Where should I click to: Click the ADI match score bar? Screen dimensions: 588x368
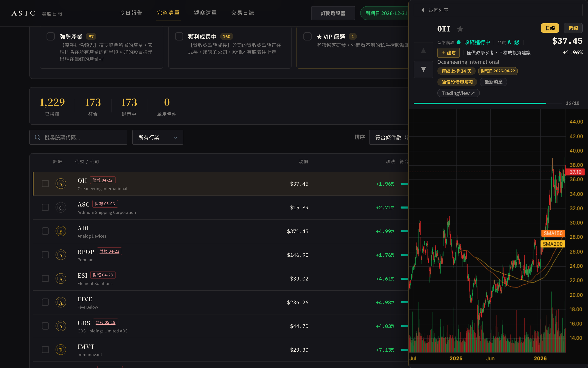coord(404,231)
